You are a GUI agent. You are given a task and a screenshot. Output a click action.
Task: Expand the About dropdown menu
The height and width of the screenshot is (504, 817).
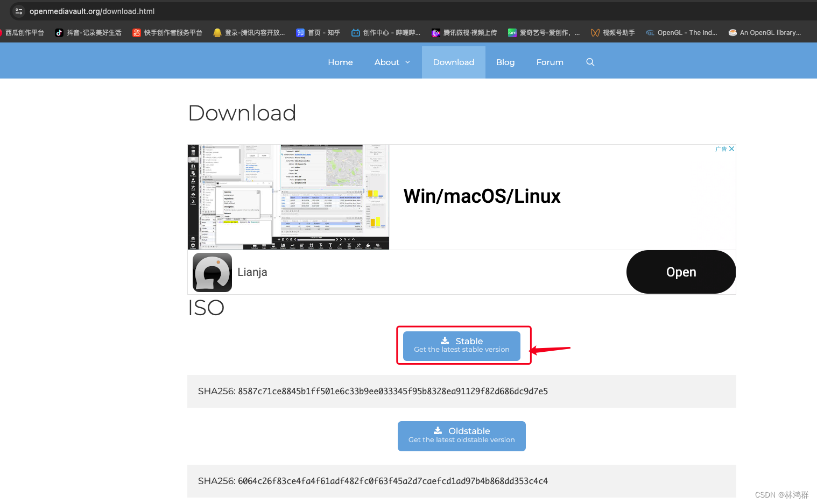(392, 62)
